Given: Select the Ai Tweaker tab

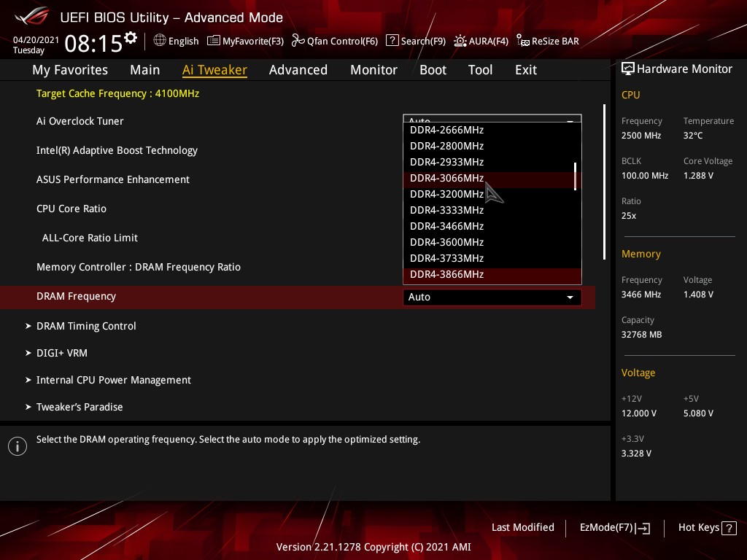Looking at the screenshot, I should pyautogui.click(x=215, y=70).
